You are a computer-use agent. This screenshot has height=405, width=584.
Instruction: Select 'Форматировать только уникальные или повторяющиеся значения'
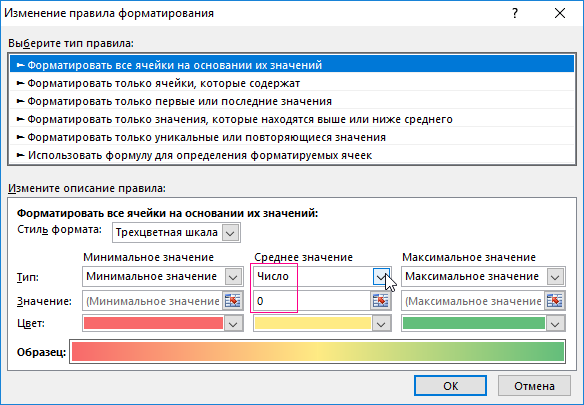[x=292, y=137]
